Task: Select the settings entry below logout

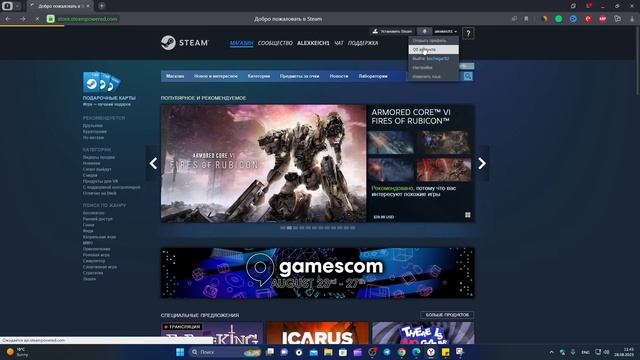Action: 433,67
